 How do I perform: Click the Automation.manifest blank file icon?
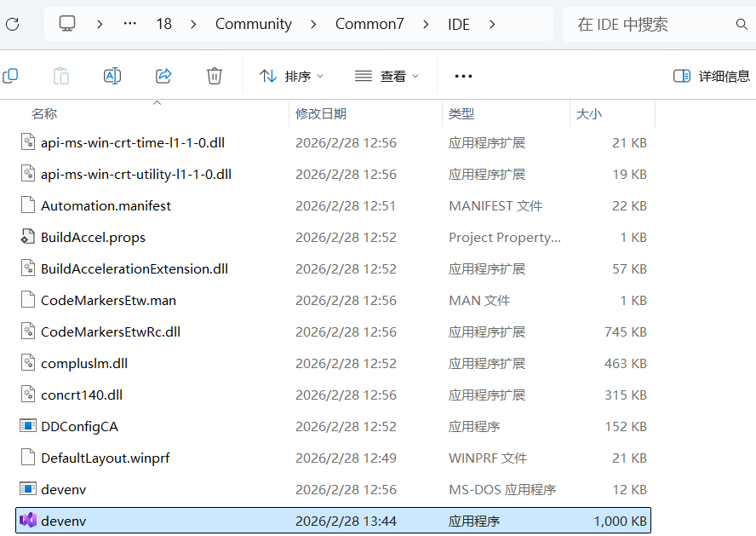[28, 205]
